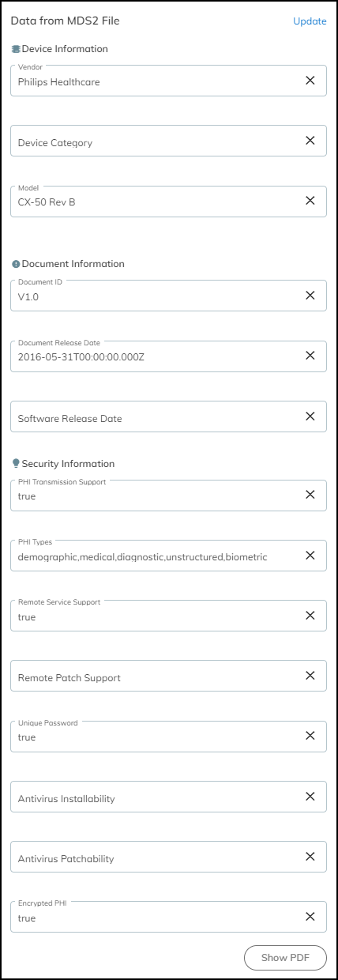Click the Device Information stack icon

(x=16, y=49)
